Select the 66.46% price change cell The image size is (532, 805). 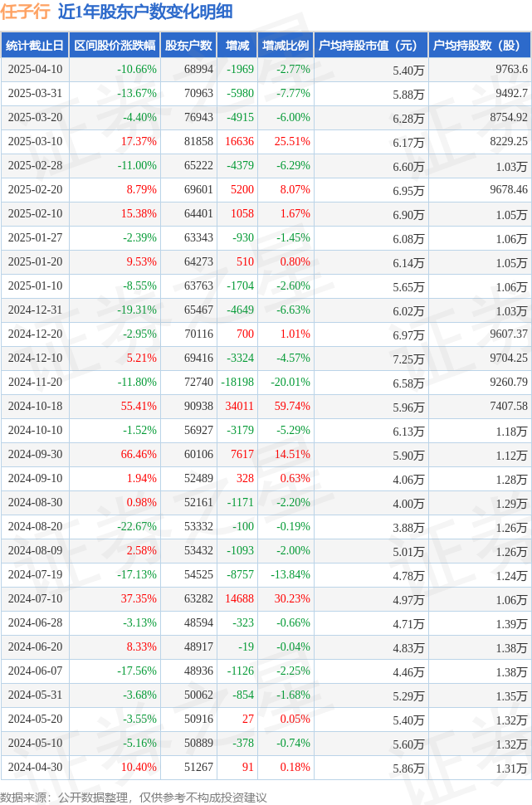point(139,454)
